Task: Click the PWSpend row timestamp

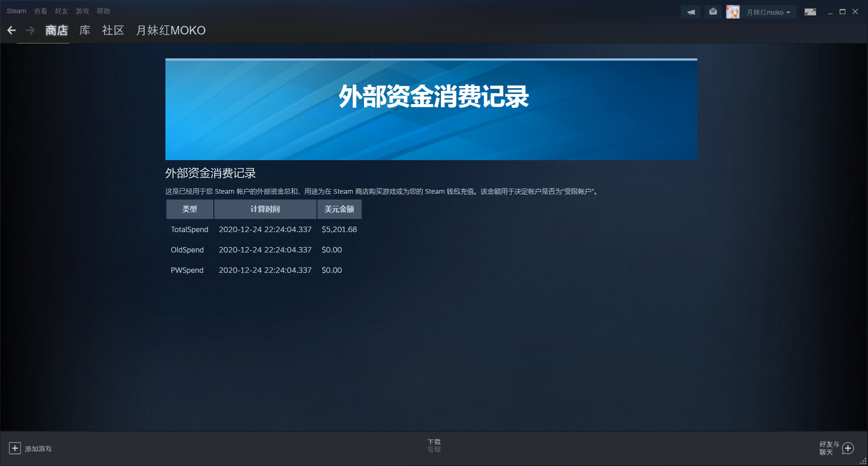Action: point(265,270)
